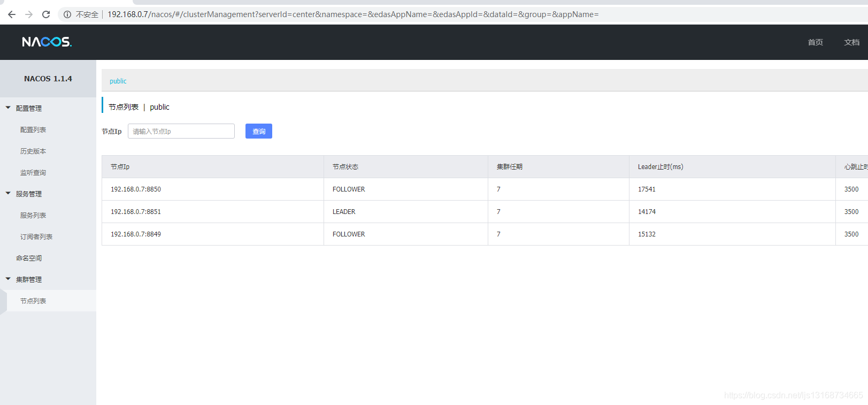Click Leader timeout value 14174
This screenshot has height=405, width=868.
(x=647, y=212)
